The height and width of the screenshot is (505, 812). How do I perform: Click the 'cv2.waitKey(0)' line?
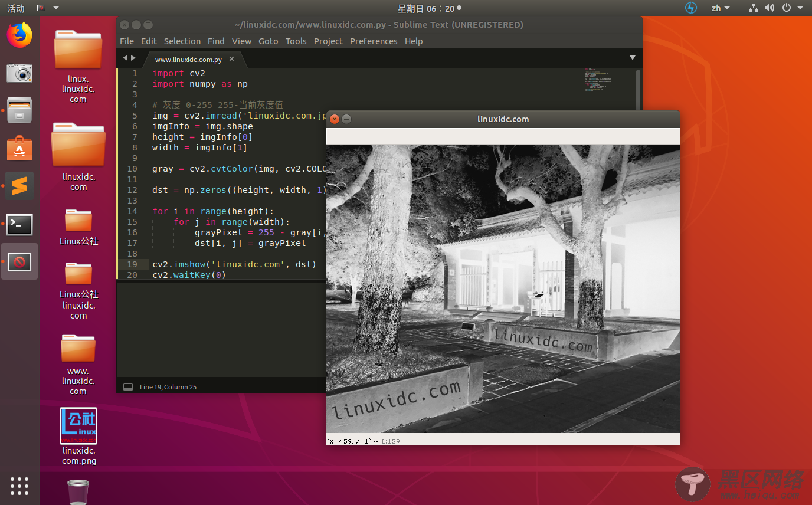189,275
